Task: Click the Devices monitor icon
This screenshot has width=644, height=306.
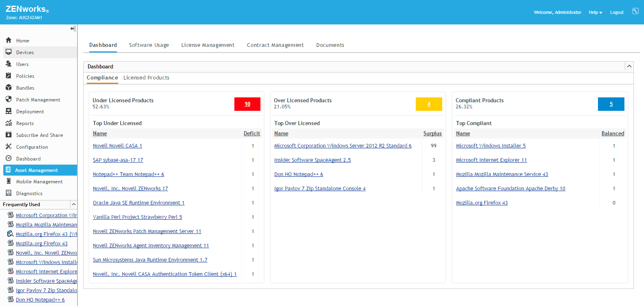Action: coord(9,52)
